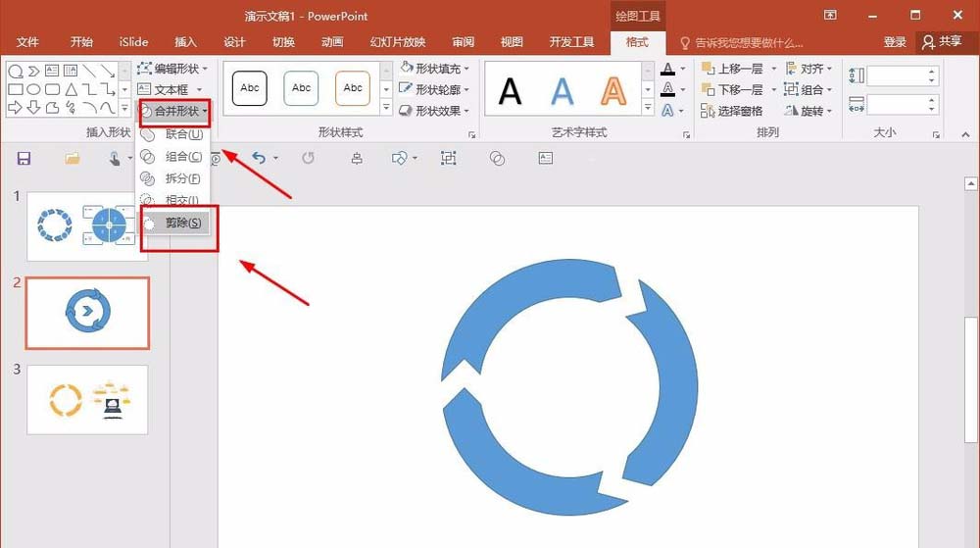Choose 联合(U) from merge shapes menu
This screenshot has height=548, width=980.
click(173, 134)
